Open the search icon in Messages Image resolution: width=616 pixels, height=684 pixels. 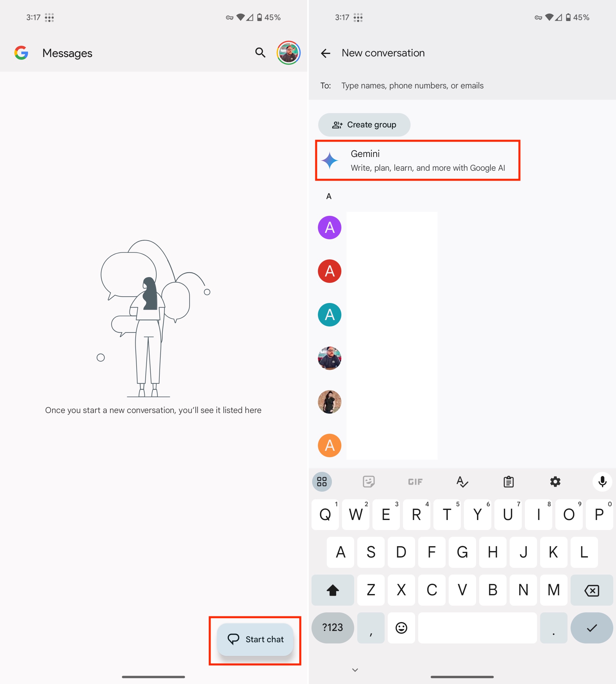pos(260,53)
